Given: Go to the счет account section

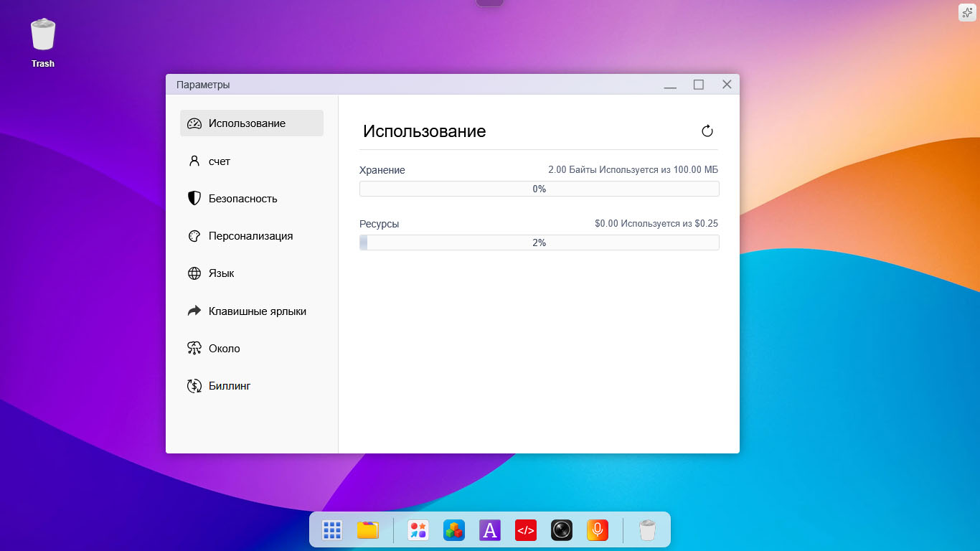Looking at the screenshot, I should (x=252, y=161).
